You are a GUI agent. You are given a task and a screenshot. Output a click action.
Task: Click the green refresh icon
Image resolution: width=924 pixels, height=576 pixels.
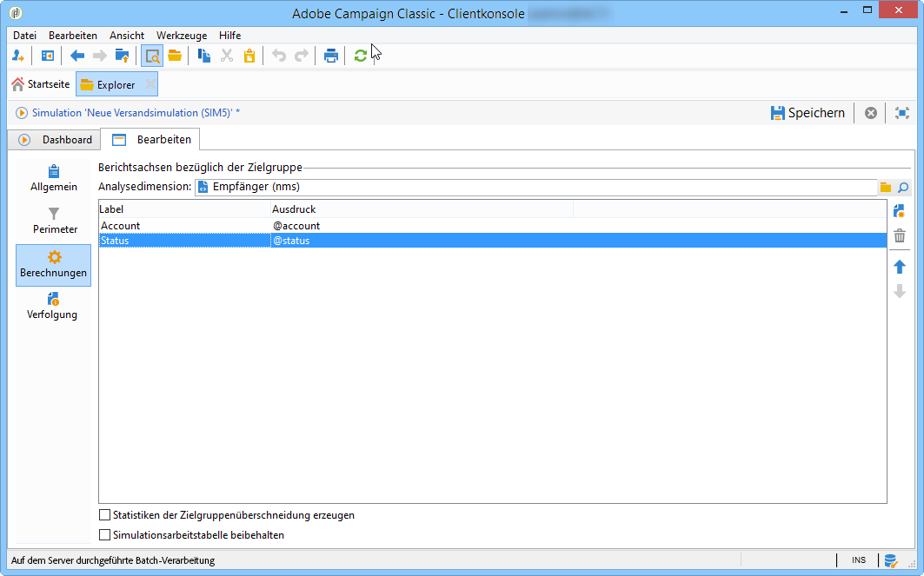pos(361,56)
